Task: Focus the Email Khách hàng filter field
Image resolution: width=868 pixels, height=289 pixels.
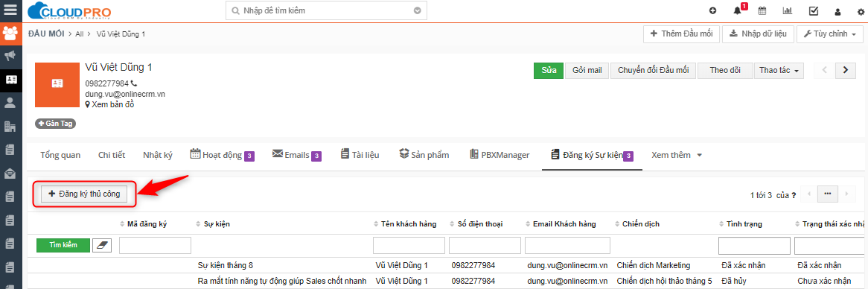Action: point(567,245)
